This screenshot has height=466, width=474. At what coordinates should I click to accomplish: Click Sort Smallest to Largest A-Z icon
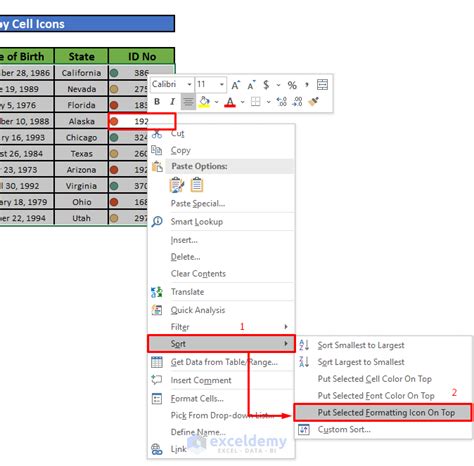click(304, 345)
